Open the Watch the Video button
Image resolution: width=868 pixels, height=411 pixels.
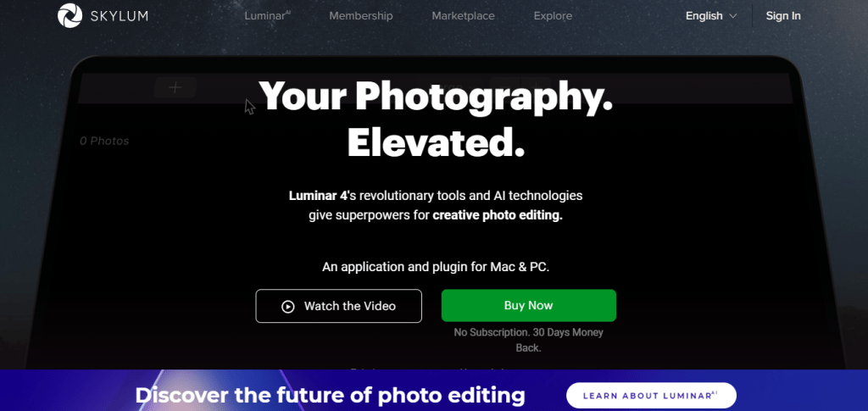(339, 306)
